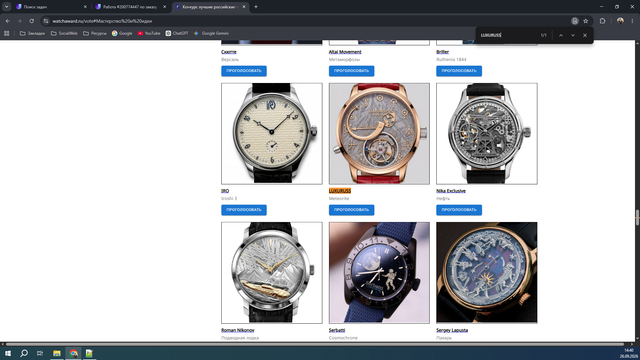Open the Roman Nikonov link
The height and width of the screenshot is (360, 640).
238,330
